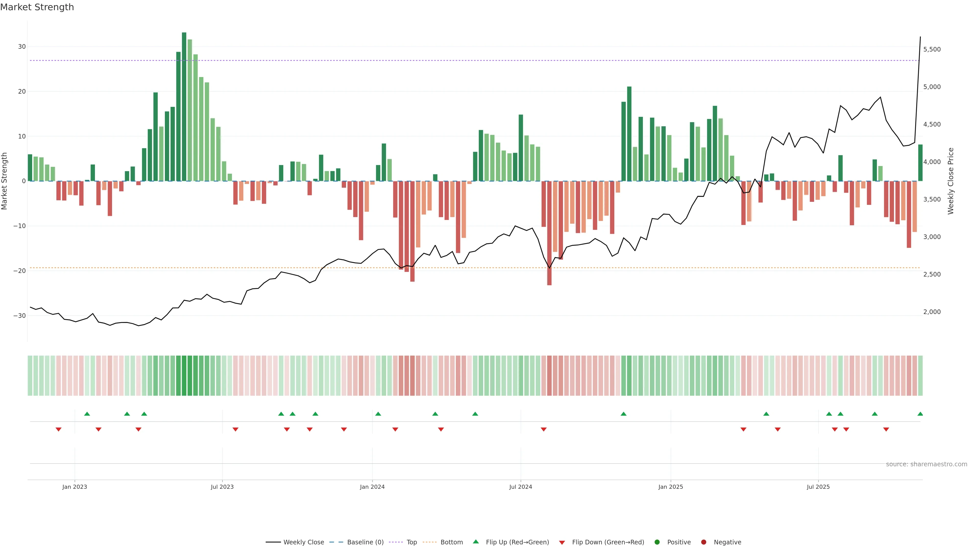This screenshot has width=980, height=551.
Task: Click the darkest green heatmap strip cell
Action: (184, 375)
